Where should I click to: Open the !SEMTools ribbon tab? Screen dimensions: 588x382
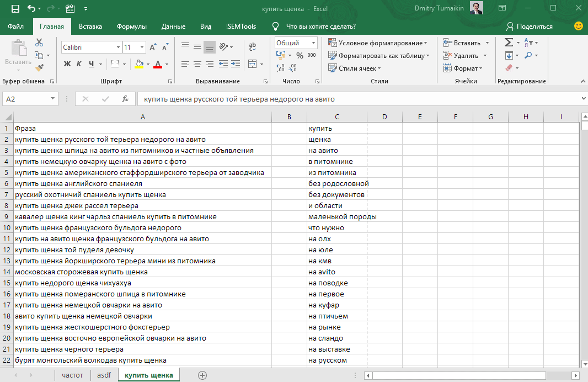[241, 26]
